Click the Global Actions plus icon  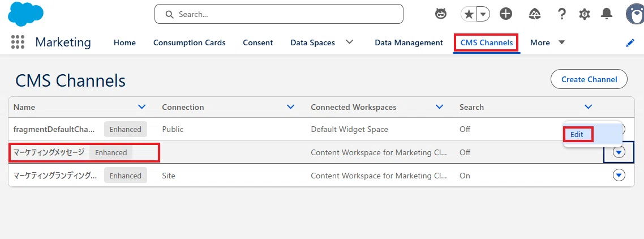[505, 14]
